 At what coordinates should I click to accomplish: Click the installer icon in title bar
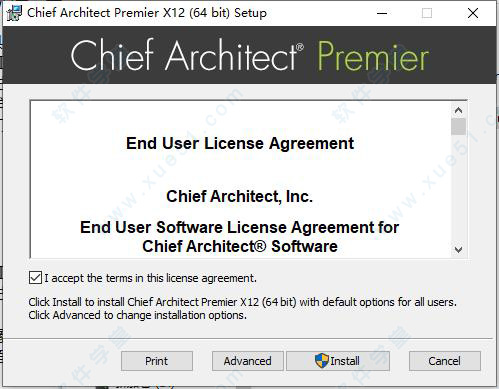[14, 13]
